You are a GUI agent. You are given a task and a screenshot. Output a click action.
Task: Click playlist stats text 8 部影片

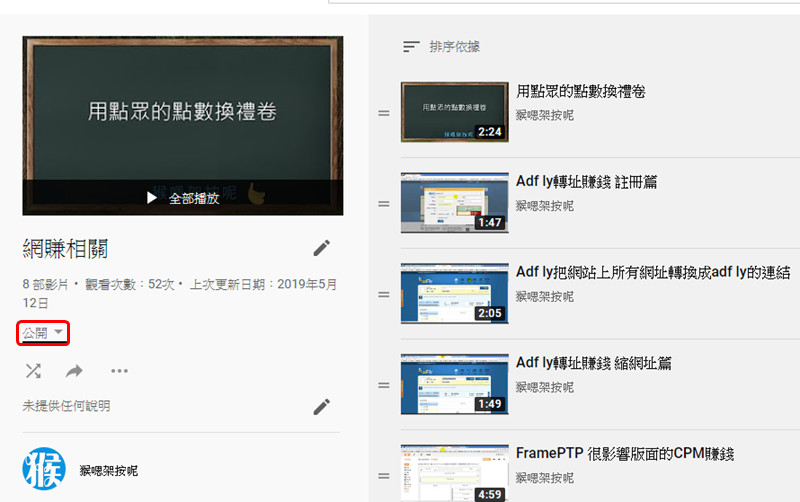[x=45, y=285]
